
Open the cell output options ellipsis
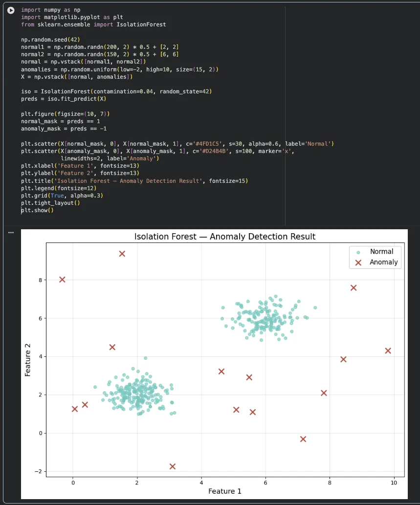(11, 233)
